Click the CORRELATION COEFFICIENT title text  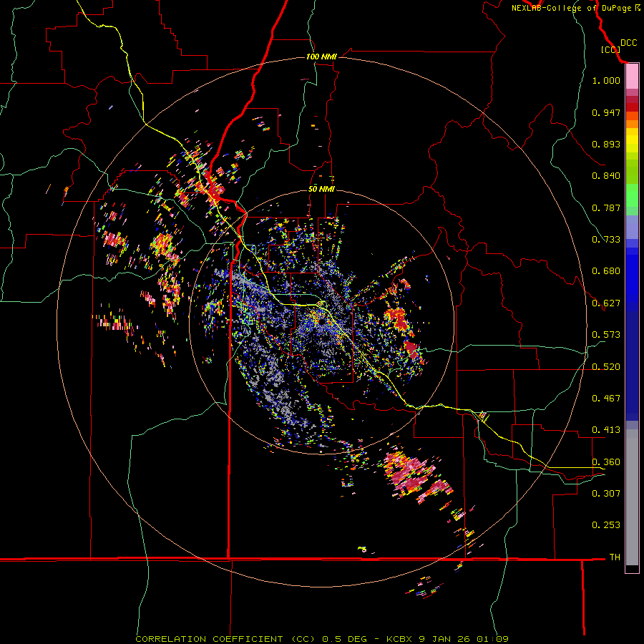coord(209,639)
